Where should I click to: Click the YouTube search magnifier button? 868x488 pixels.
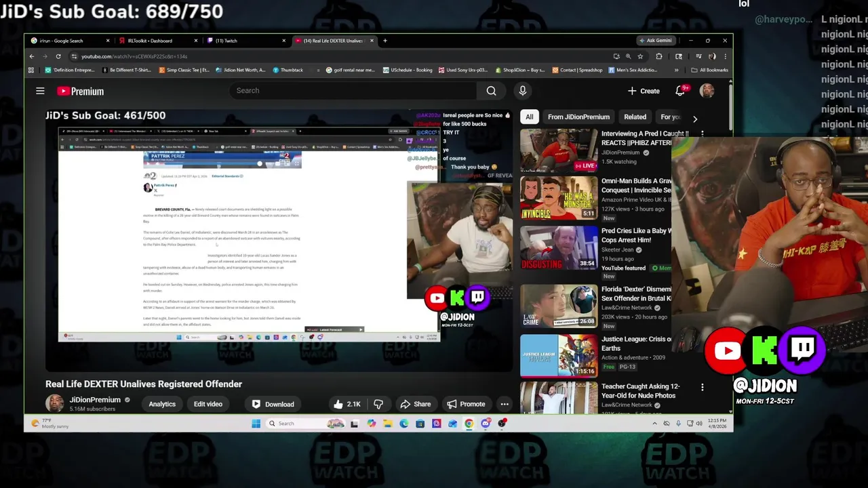click(491, 91)
